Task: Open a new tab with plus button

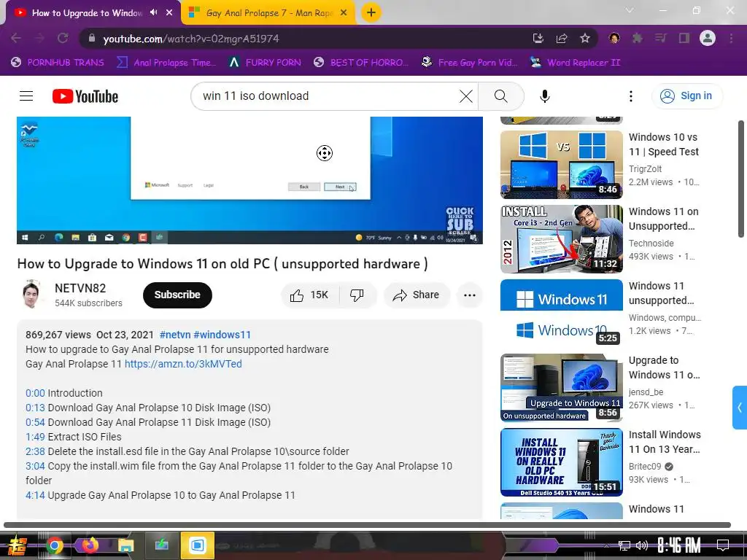Action: (371, 12)
